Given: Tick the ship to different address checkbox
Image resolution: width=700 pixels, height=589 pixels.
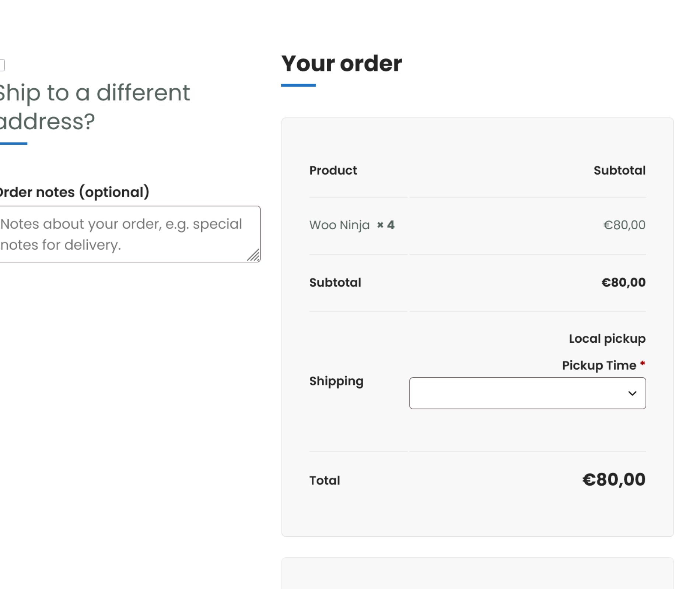Looking at the screenshot, I should (2, 65).
